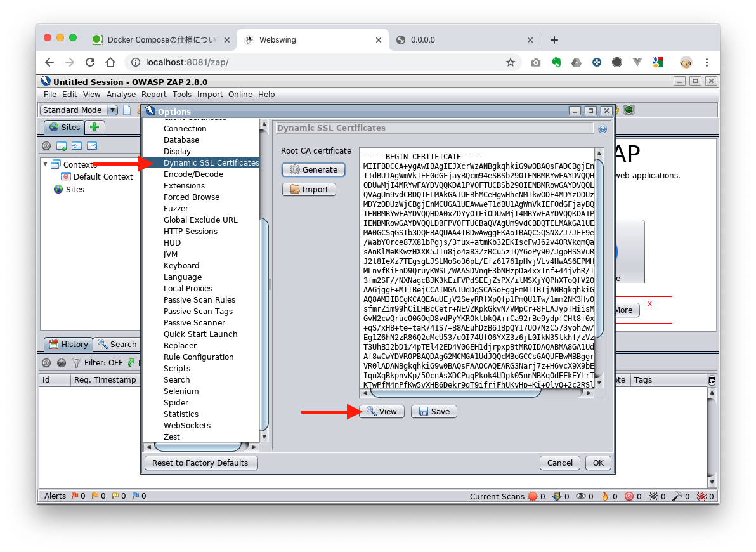Viewport: 756px width, 552px height.
Task: Open the Evernote extension icon
Action: (556, 62)
